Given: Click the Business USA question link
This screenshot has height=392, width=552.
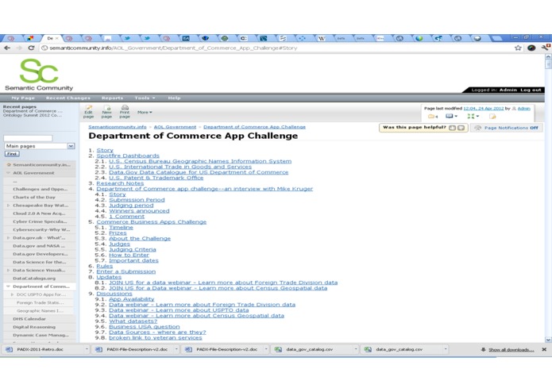Looking at the screenshot, I should coord(145,327).
